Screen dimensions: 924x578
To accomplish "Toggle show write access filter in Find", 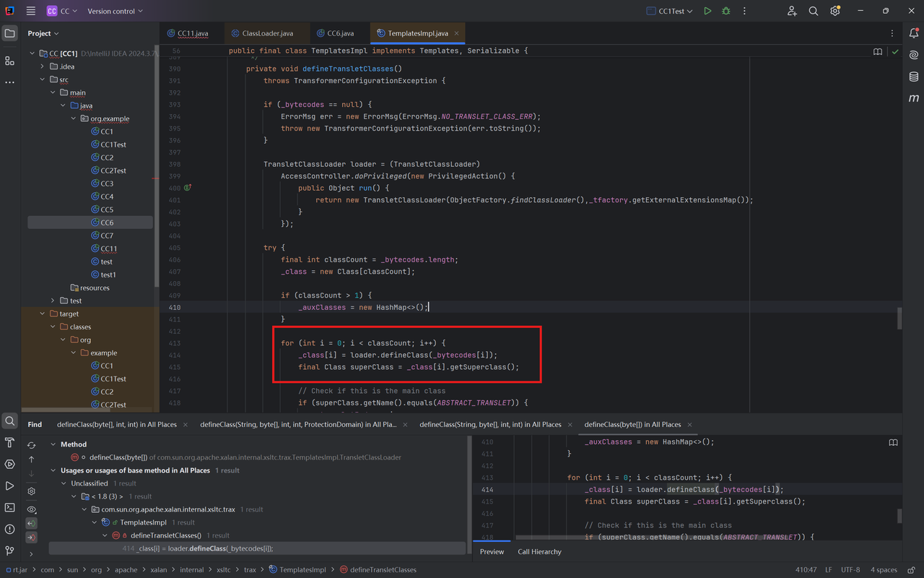I will pyautogui.click(x=31, y=538).
